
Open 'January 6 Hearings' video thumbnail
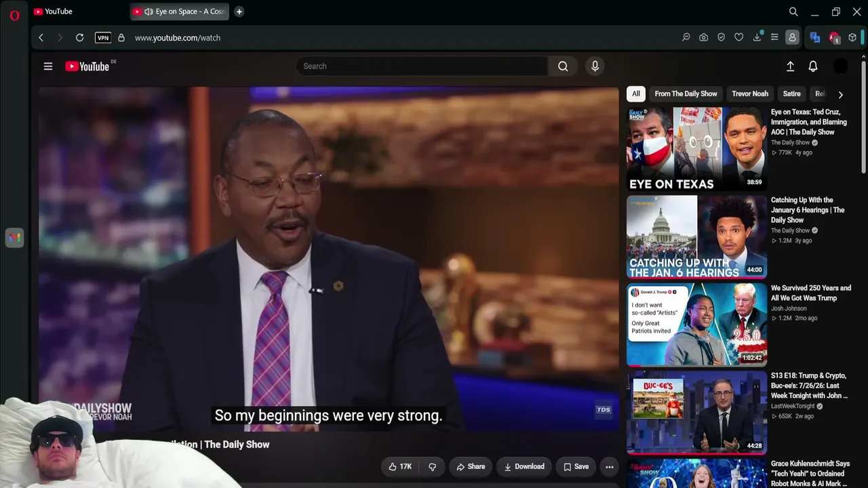(696, 237)
